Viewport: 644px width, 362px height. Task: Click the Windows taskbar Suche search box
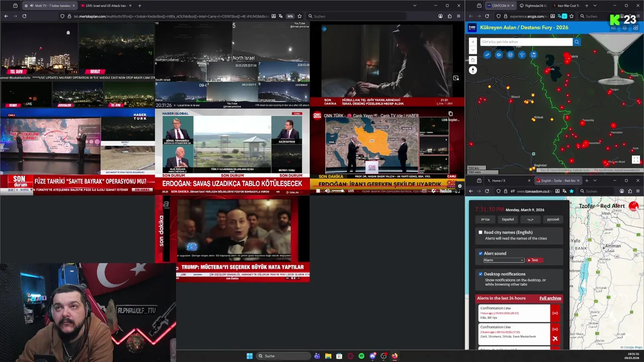(283, 356)
